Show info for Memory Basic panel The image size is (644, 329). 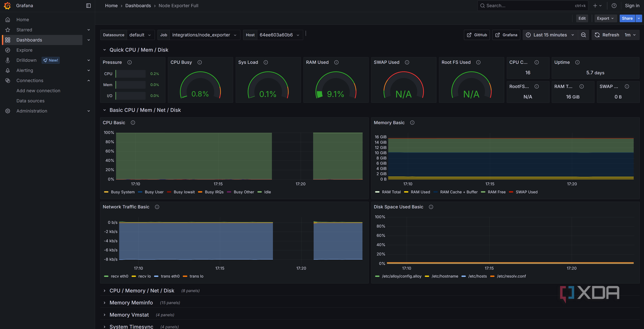412,123
